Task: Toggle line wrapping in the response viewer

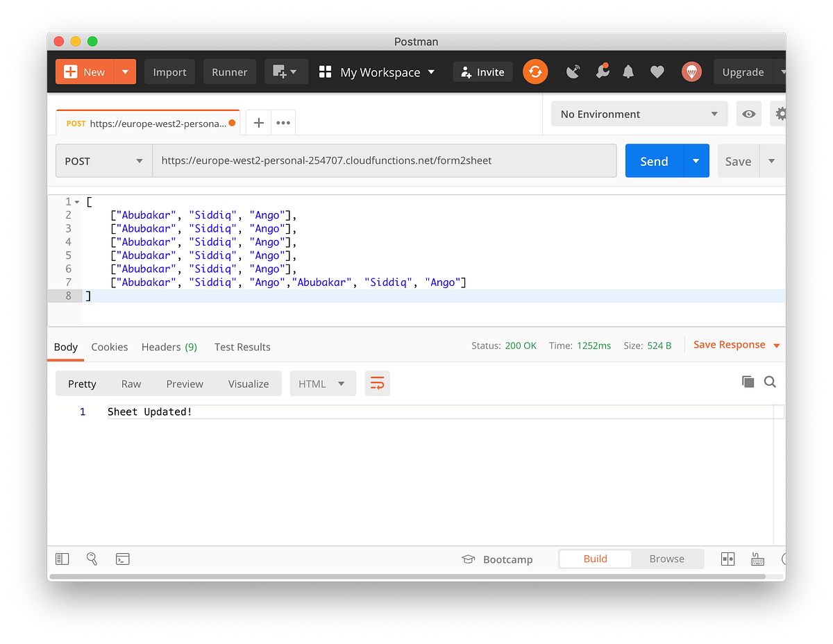Action: [377, 383]
